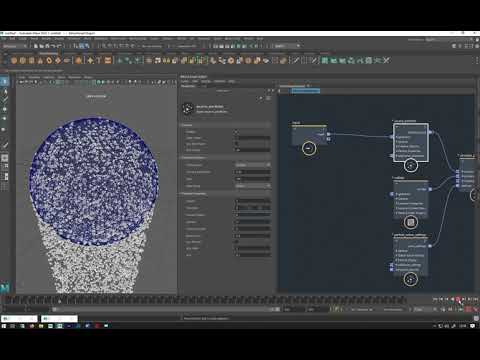Open the workspace dropdown at top right

448,39
